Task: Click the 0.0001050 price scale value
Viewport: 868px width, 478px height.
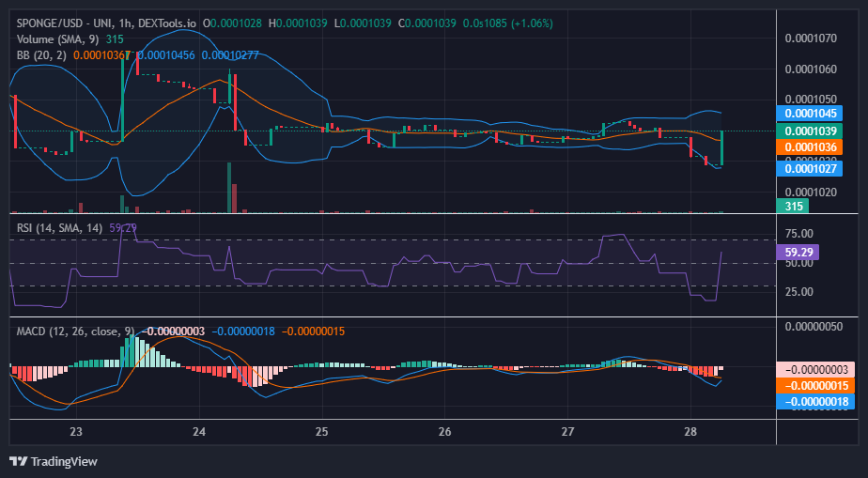Action: [811, 100]
